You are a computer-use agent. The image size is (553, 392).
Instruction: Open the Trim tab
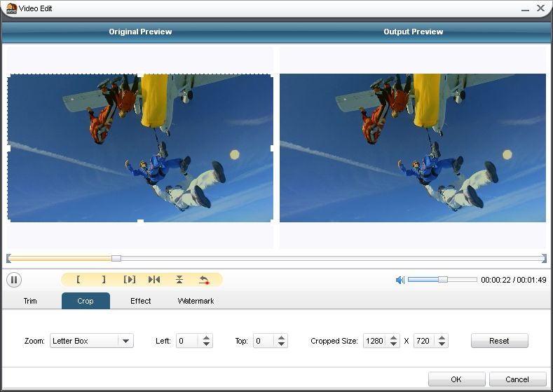[30, 301]
